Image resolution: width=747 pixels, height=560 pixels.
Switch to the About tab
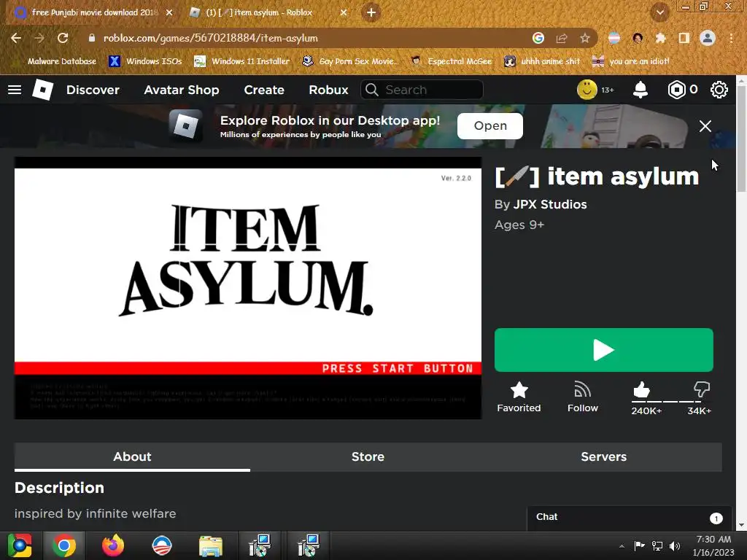click(x=132, y=456)
